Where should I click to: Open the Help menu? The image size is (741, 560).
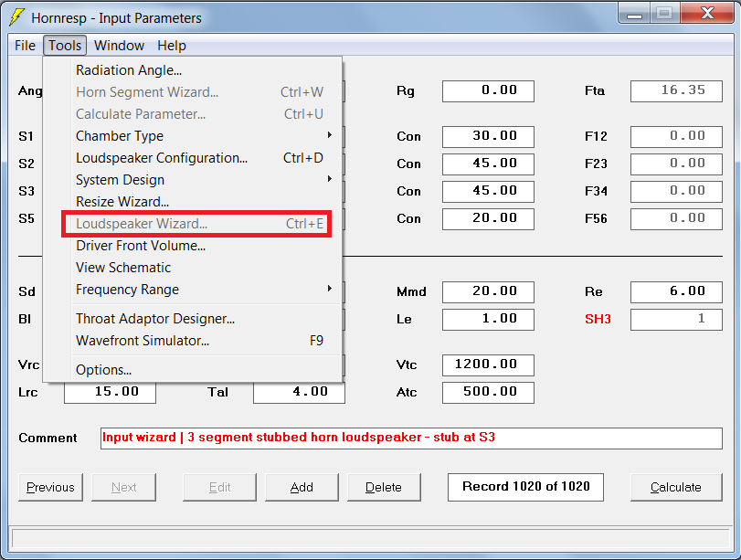(x=172, y=46)
